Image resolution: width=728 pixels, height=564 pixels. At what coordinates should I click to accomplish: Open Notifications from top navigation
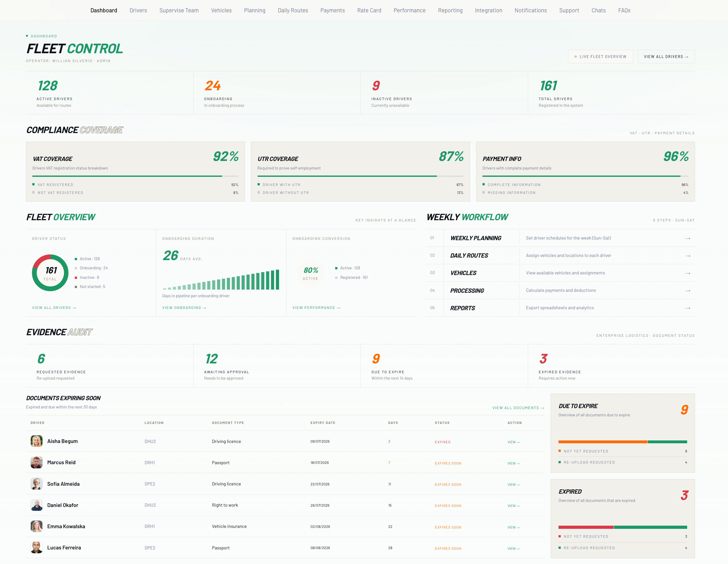[x=530, y=10]
